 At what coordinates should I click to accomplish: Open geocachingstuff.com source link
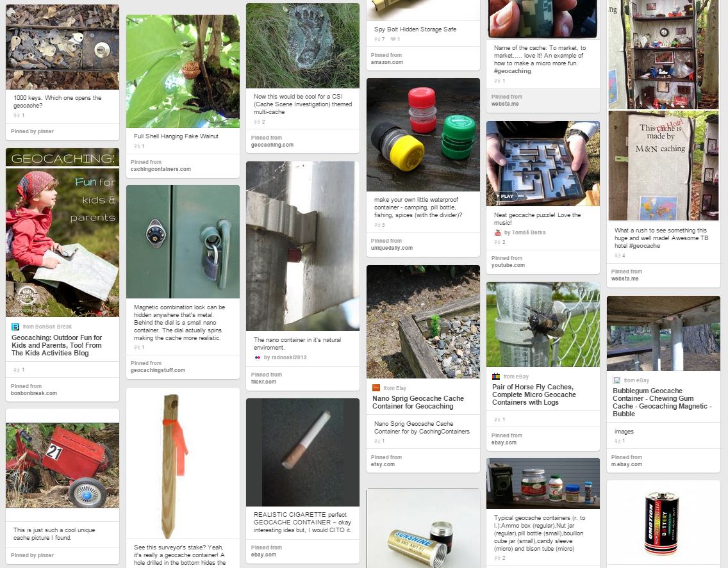(x=158, y=370)
